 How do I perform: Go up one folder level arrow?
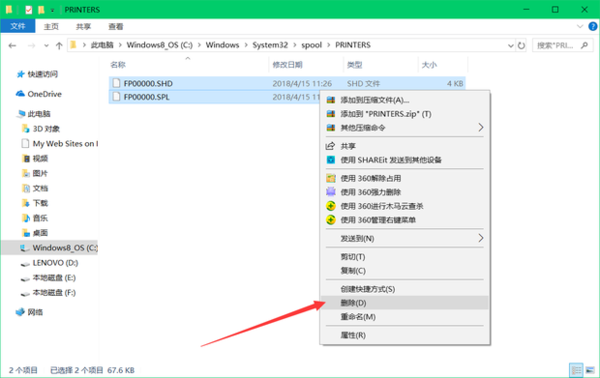point(59,46)
